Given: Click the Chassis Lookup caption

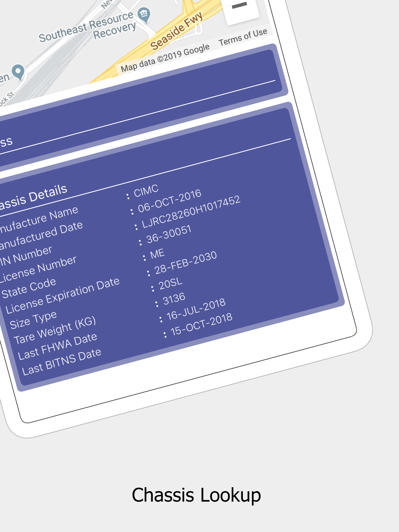Looking at the screenshot, I should [x=196, y=495].
